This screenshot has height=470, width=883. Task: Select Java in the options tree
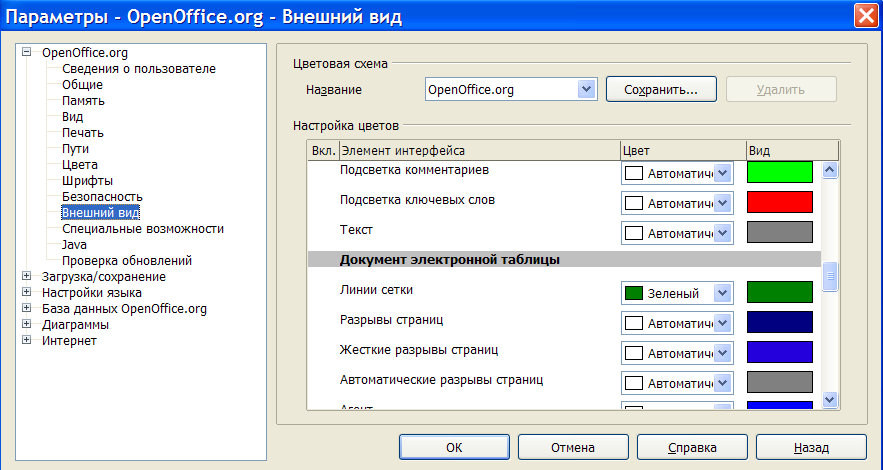click(x=74, y=245)
